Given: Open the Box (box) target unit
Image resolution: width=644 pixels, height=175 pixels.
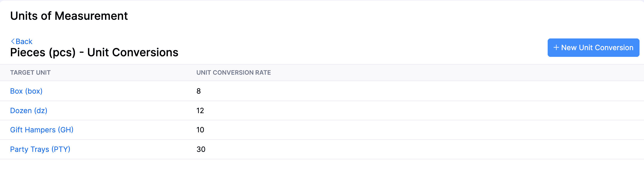Looking at the screenshot, I should [26, 91].
